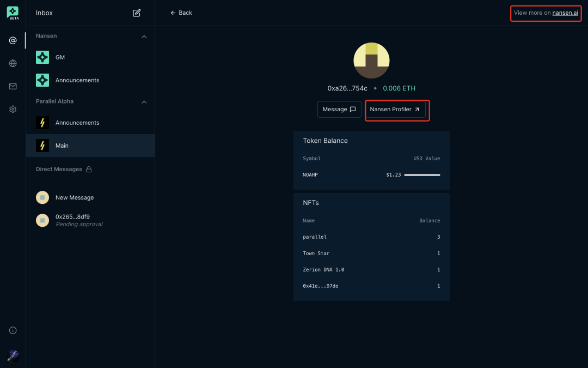Start a New Message conversation

90,197
